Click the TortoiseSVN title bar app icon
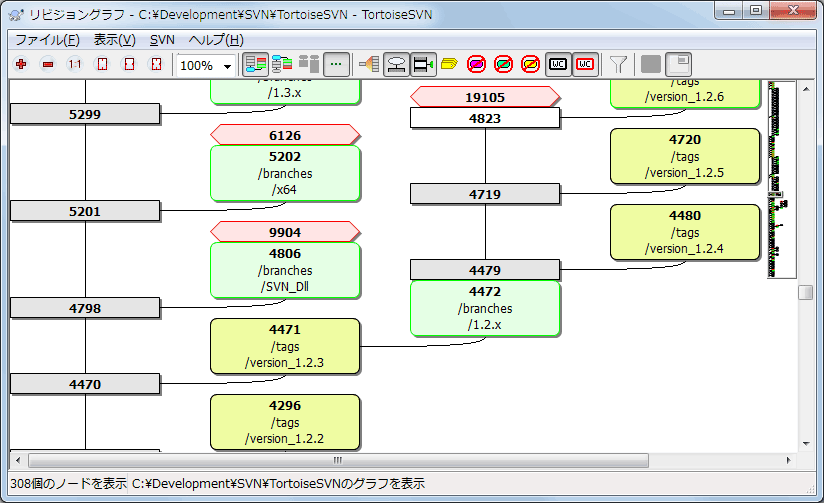The width and height of the screenshot is (824, 503). [x=16, y=14]
